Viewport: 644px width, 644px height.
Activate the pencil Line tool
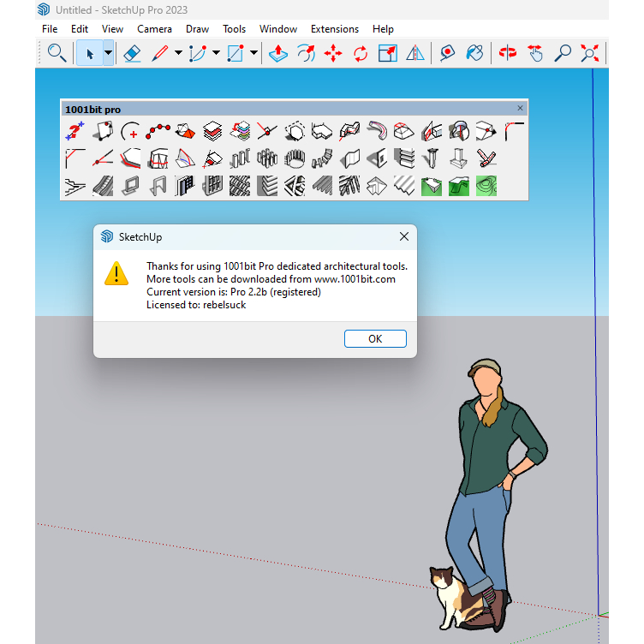(160, 53)
